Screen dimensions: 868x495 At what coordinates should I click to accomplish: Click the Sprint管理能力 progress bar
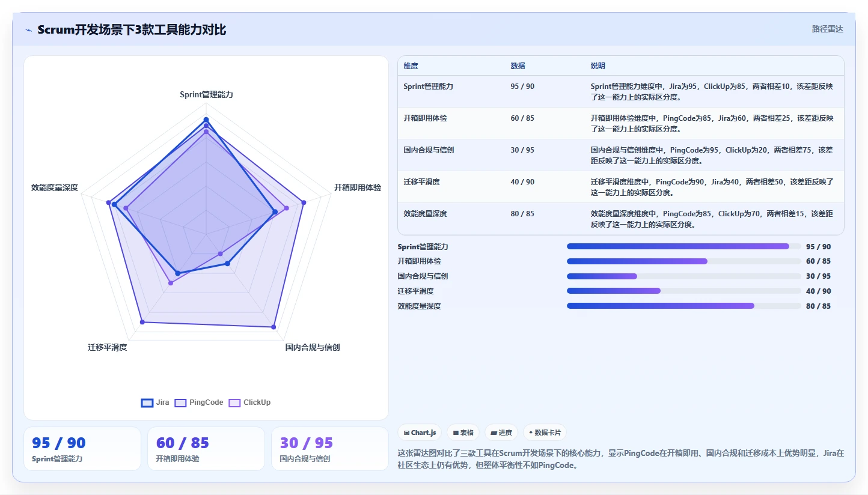click(x=683, y=246)
